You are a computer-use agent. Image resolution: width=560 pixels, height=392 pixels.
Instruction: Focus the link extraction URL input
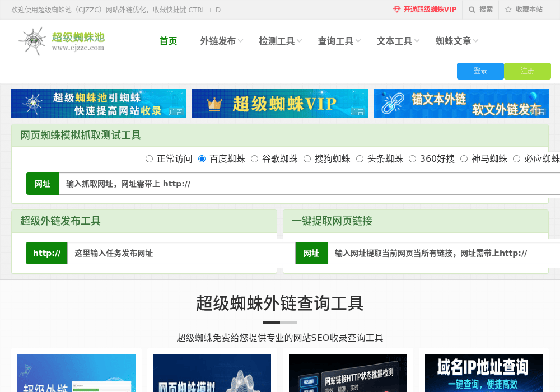[x=444, y=253]
